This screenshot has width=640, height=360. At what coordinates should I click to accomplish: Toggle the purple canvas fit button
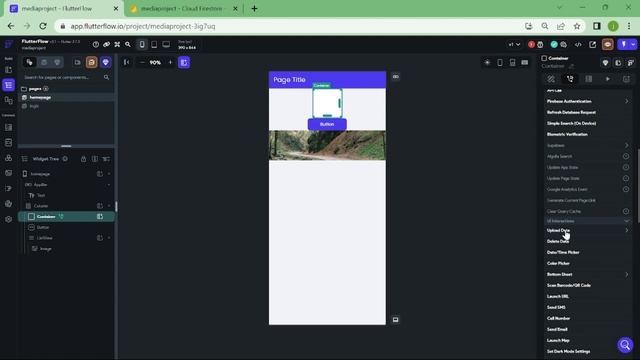click(184, 62)
